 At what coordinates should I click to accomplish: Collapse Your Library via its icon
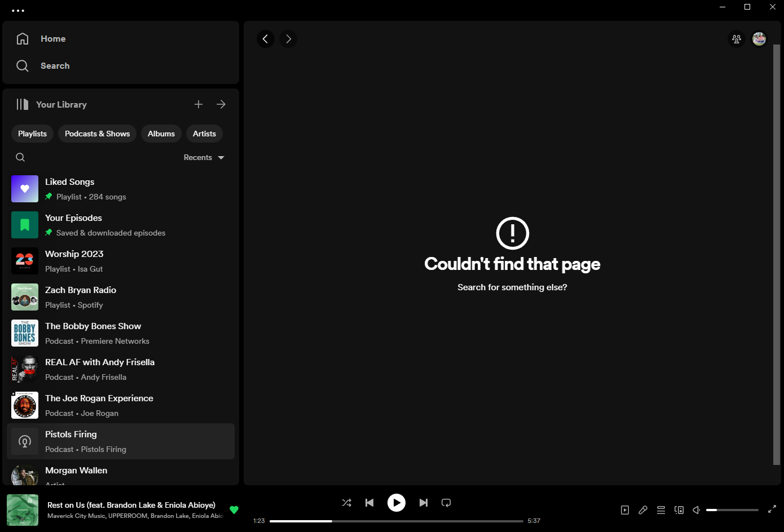coord(23,104)
